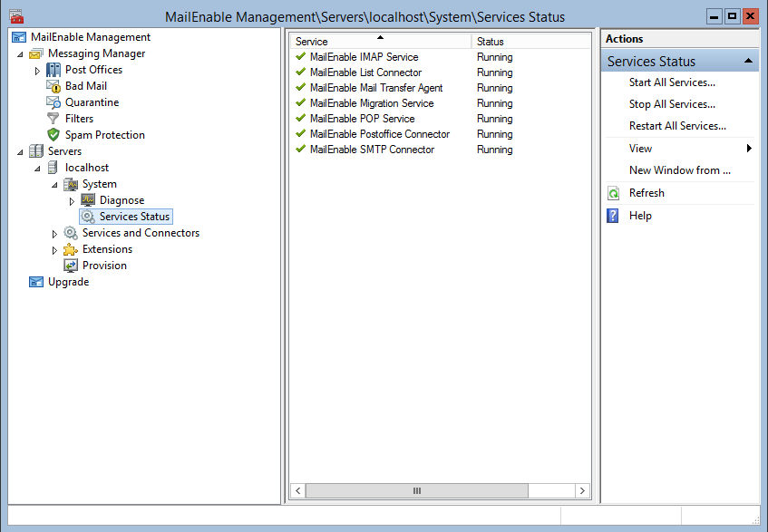Open the View action menu
768x532 pixels.
pyautogui.click(x=640, y=149)
